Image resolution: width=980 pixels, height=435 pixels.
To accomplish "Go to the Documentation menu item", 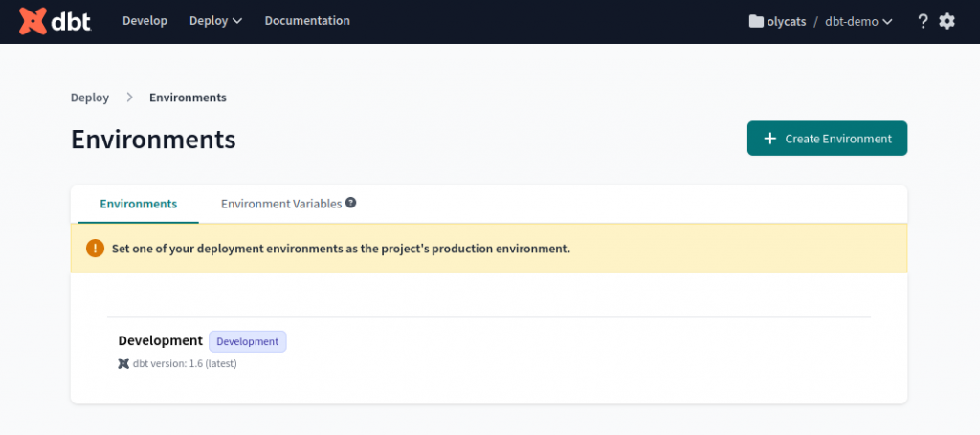I will tap(307, 20).
